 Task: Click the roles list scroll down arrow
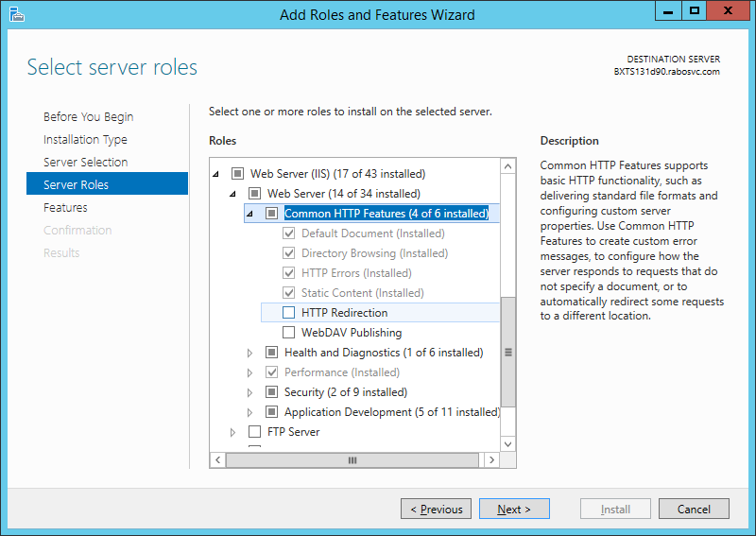(x=507, y=444)
